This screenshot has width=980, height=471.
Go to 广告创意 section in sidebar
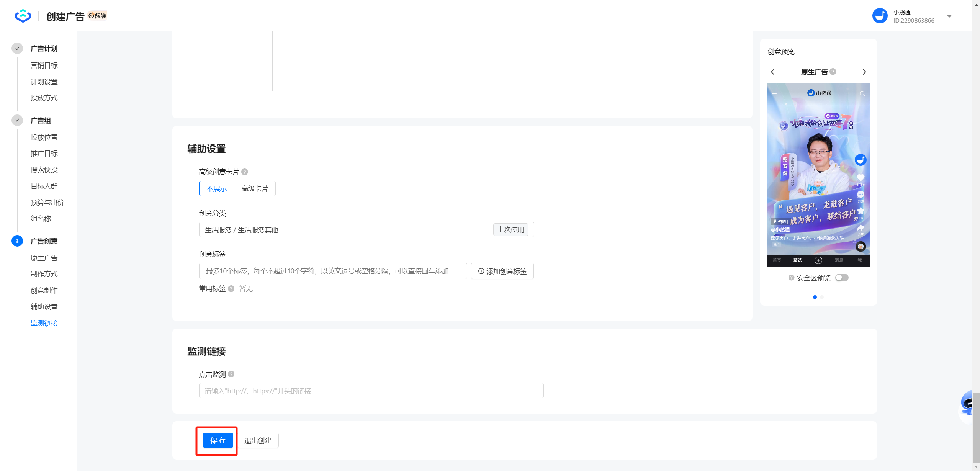click(x=44, y=241)
